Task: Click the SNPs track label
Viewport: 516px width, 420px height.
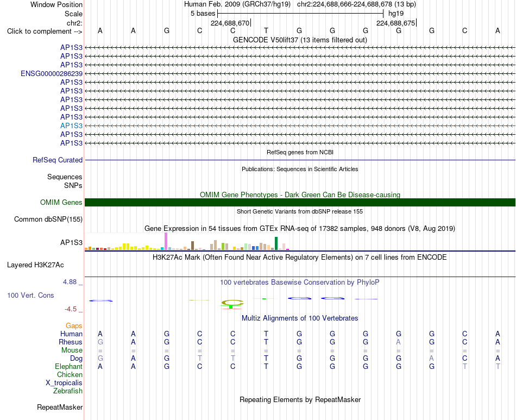Action: pyautogui.click(x=73, y=185)
